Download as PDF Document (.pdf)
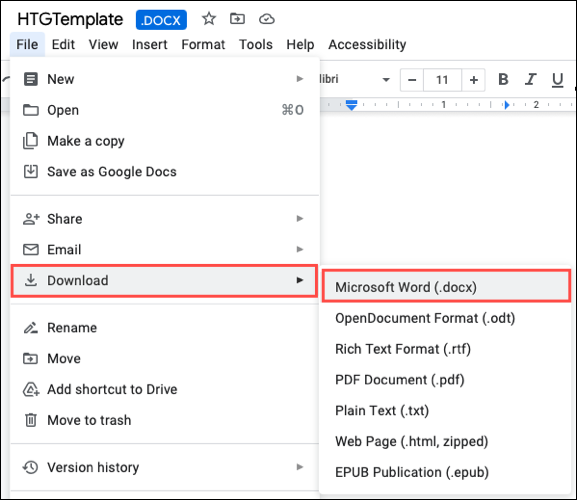577x500 pixels. (445, 380)
